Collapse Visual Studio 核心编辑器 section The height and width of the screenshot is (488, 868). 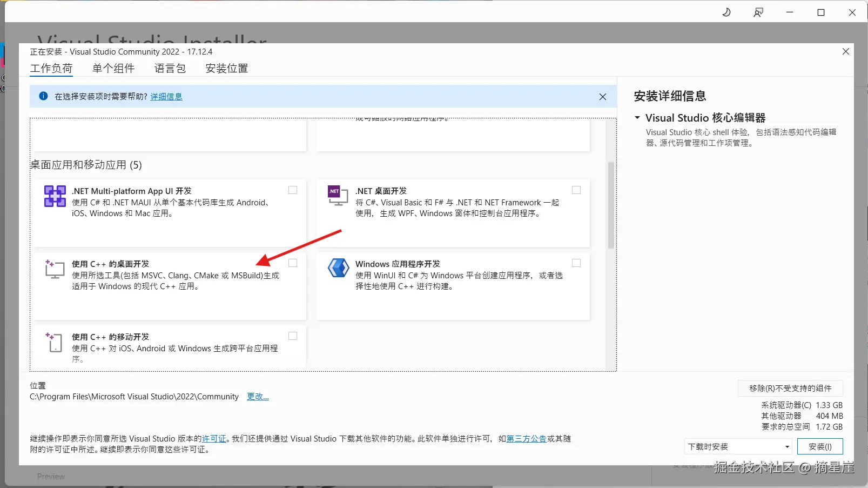point(637,118)
